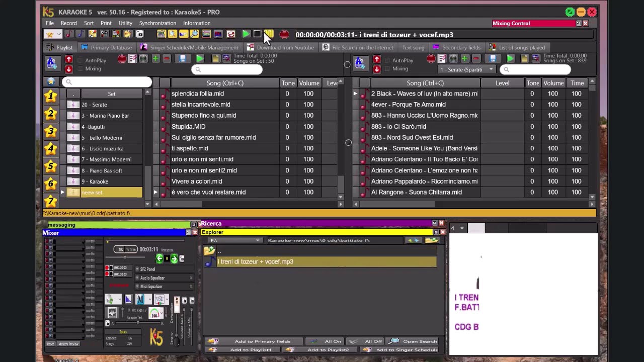
Task: Add a song with second playlist's green plus
Action: [x=464, y=59]
